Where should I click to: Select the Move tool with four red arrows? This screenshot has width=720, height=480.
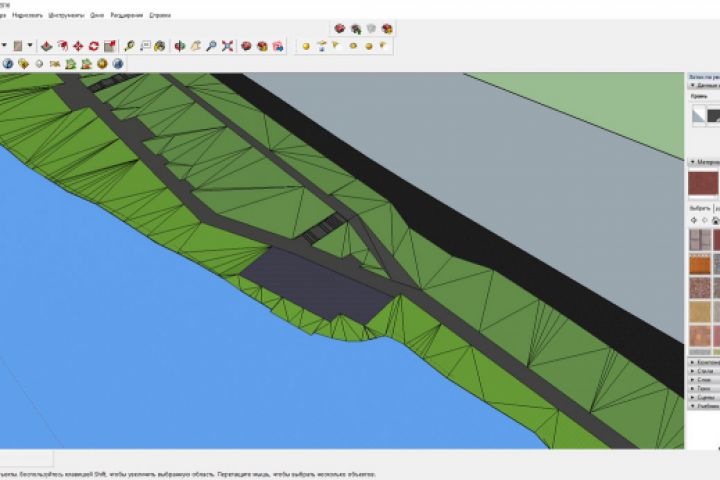pyautogui.click(x=78, y=46)
